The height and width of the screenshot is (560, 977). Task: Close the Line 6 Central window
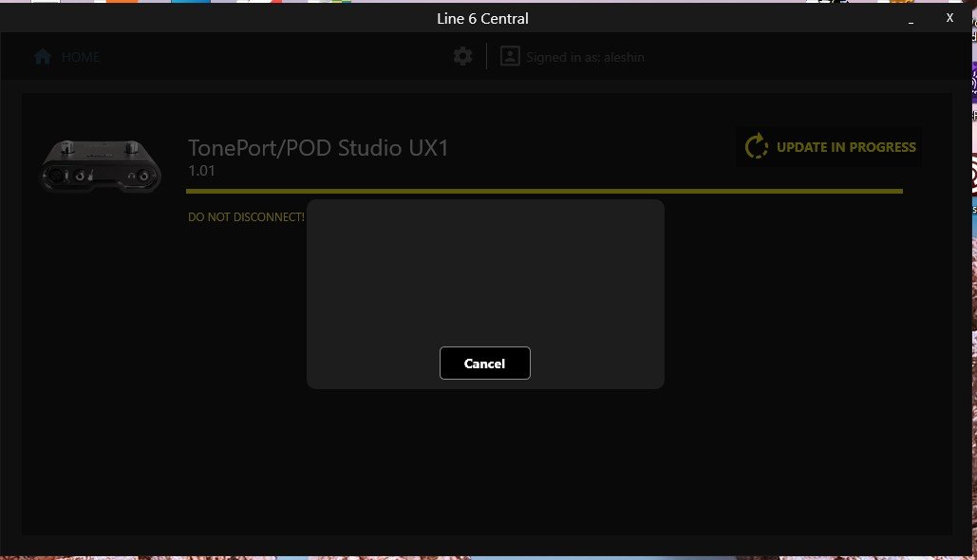(x=949, y=18)
